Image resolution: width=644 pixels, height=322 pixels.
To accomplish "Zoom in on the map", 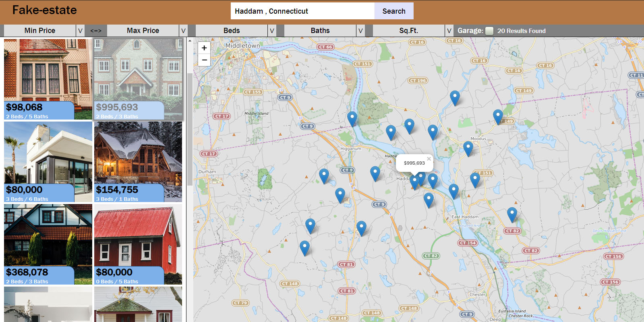I will [204, 48].
